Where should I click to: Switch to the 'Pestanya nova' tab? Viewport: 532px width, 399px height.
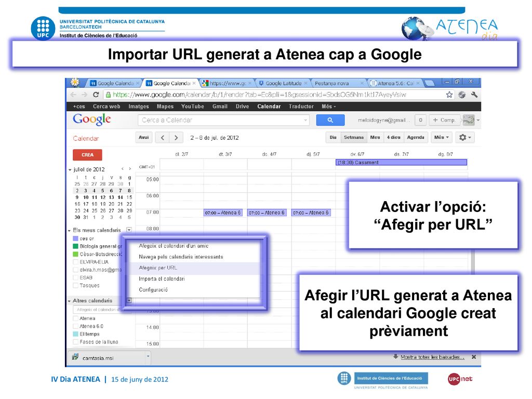338,83
